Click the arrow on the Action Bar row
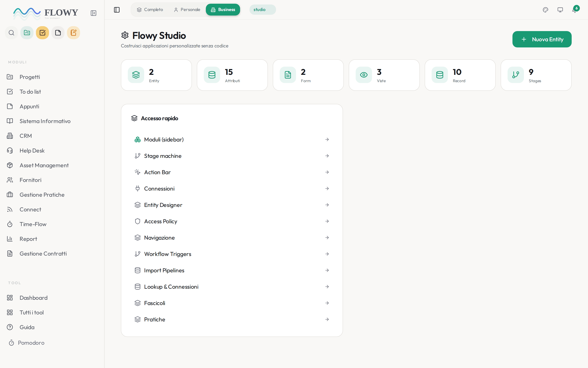 coord(327,172)
